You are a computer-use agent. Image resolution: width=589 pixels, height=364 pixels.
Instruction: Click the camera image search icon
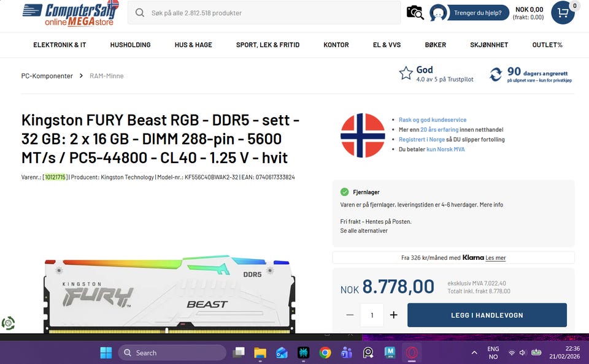pos(415,13)
